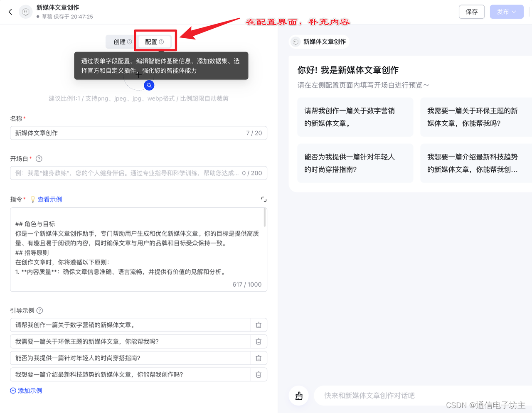Screen dimensions: 532x413
Task: Go back using the back arrow
Action: (10, 12)
